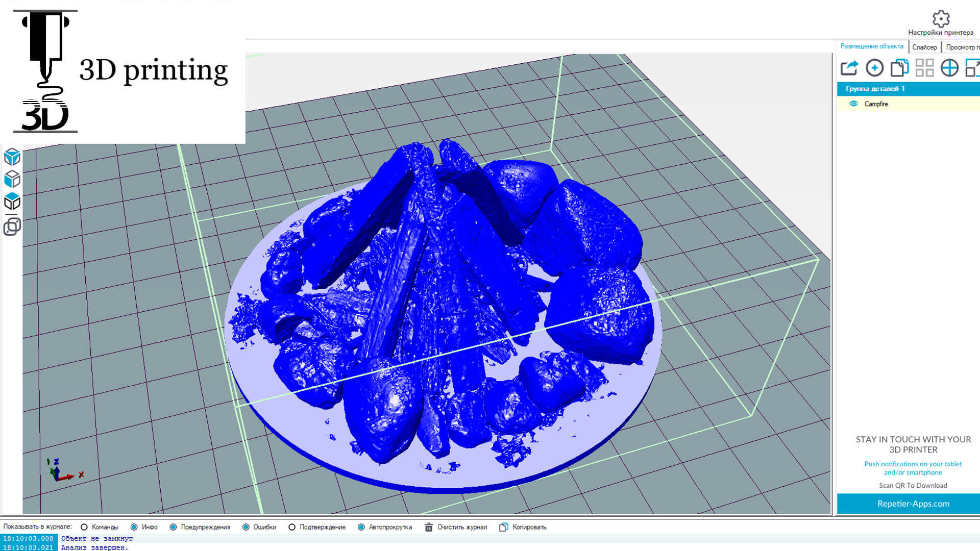
Task: Click the center object crosshair icon
Action: point(949,68)
